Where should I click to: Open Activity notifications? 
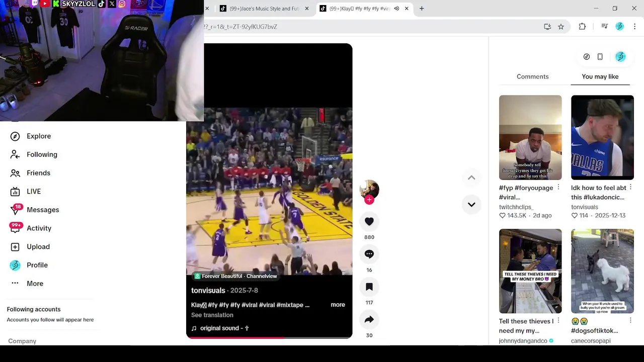pyautogui.click(x=30, y=228)
